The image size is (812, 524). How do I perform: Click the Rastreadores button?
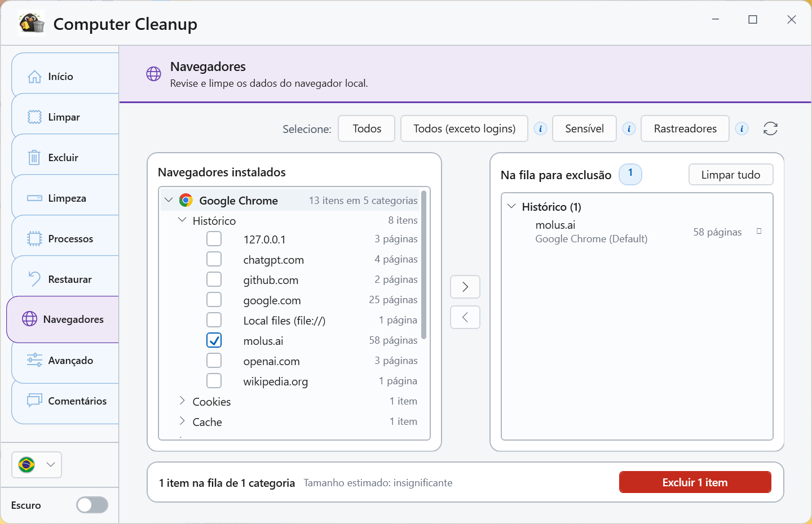(x=685, y=128)
